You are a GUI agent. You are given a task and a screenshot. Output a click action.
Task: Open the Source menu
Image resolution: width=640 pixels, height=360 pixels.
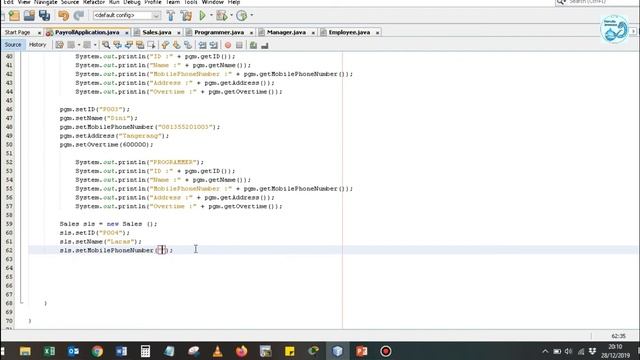click(70, 2)
